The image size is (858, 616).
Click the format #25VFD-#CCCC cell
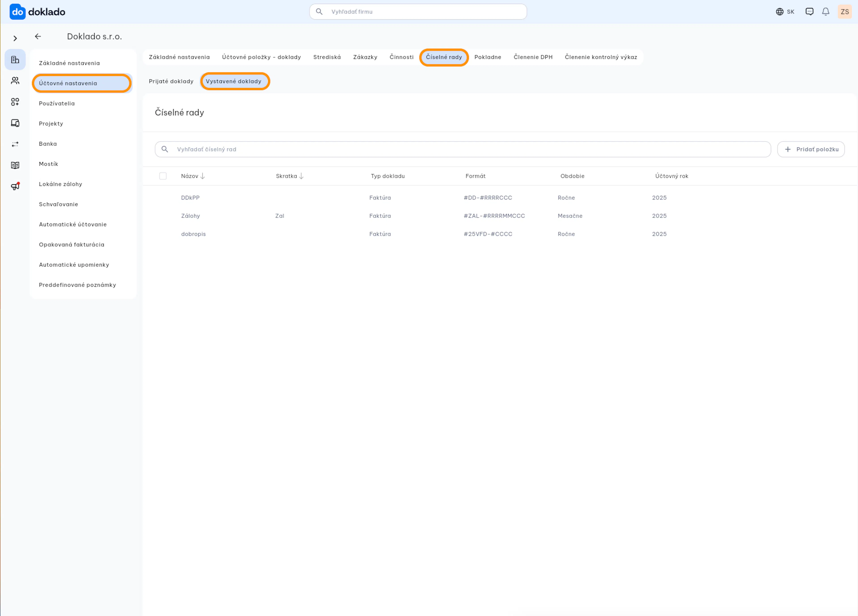pos(488,234)
